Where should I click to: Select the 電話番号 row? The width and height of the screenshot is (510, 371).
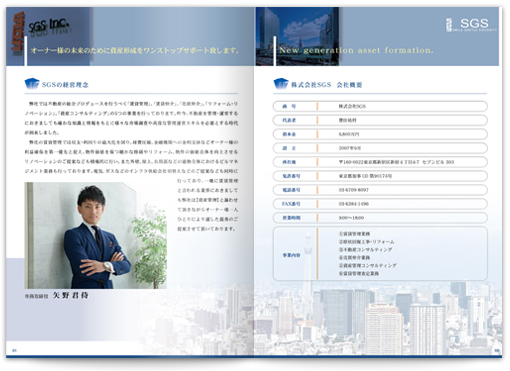(380, 190)
